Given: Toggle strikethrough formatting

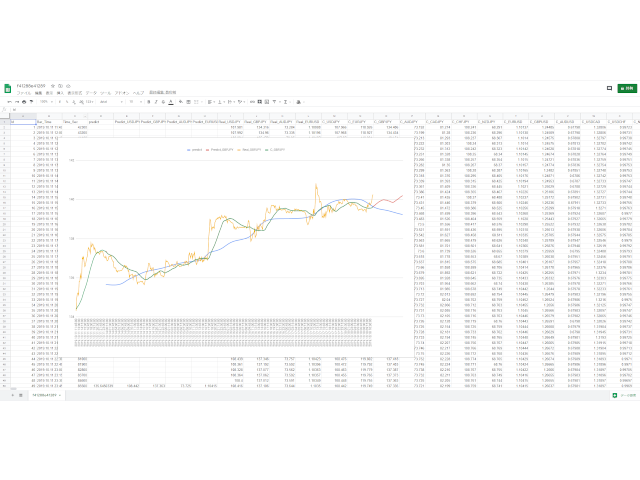Looking at the screenshot, I should coord(163,102).
